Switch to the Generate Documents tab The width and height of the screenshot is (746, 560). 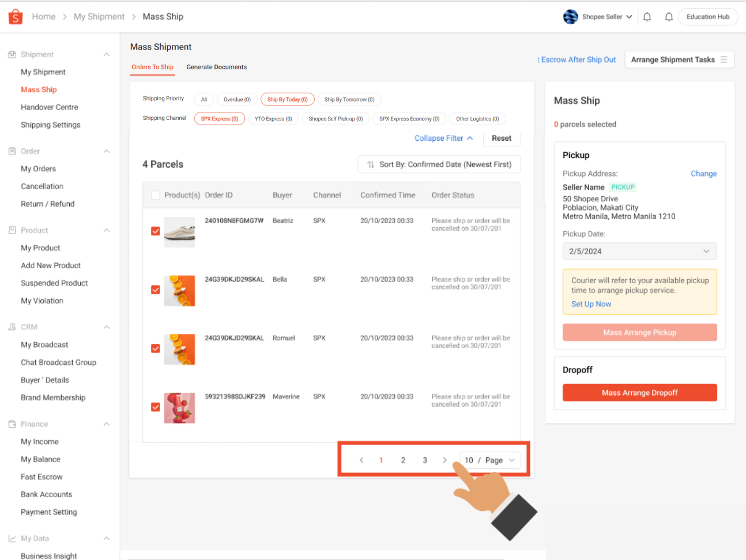(x=217, y=67)
